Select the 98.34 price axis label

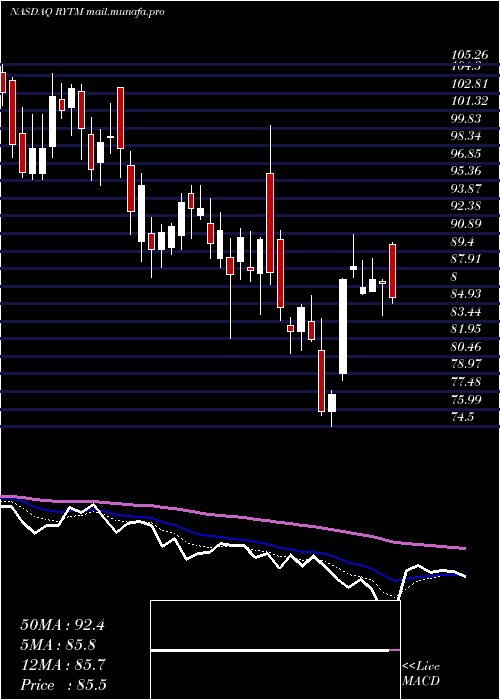(466, 136)
